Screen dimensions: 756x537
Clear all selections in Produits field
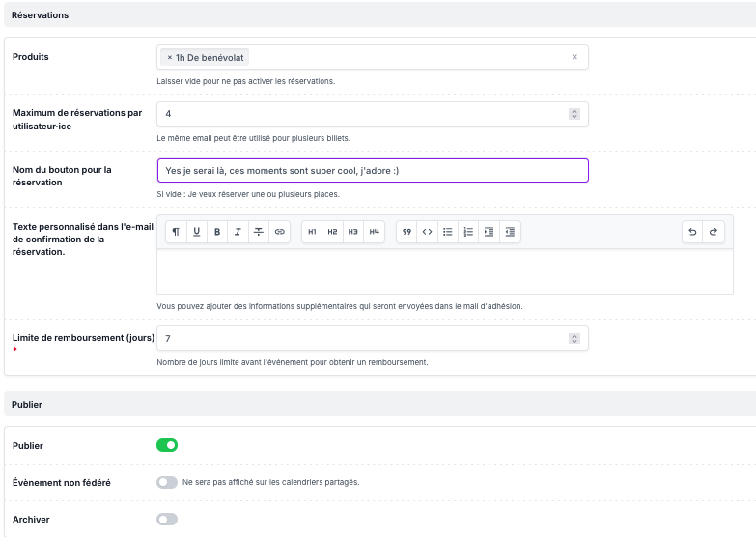click(574, 57)
